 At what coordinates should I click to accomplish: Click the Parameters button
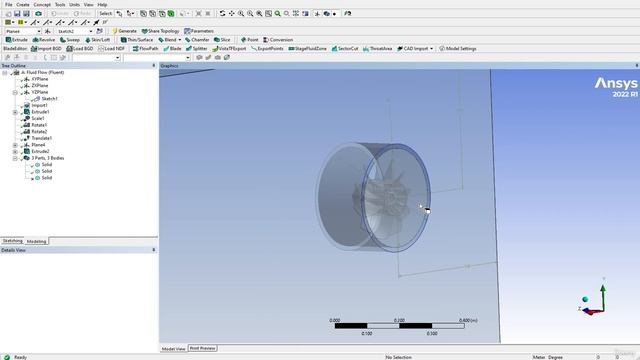pyautogui.click(x=199, y=31)
